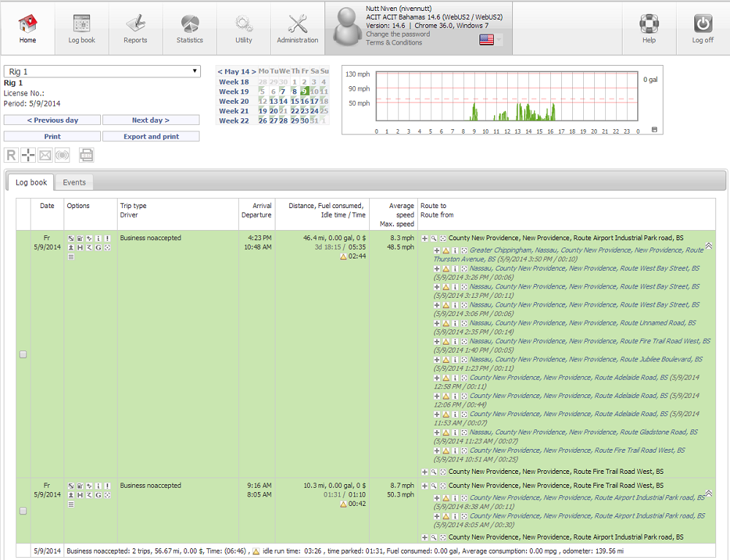Open Change the password link
Viewport: 730px width, 560px height.
(398, 34)
